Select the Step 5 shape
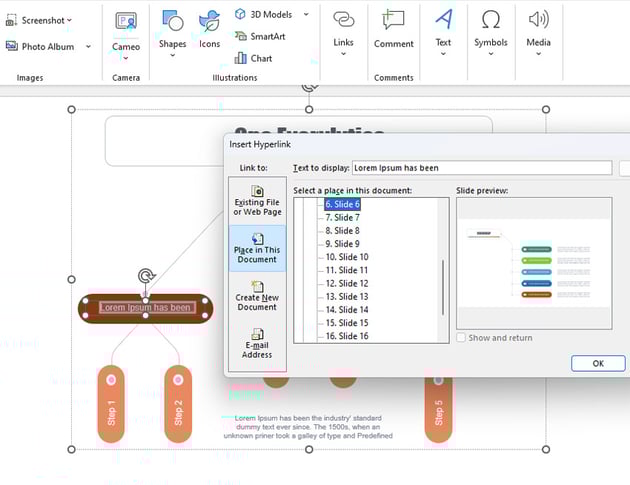630x485 pixels. [x=438, y=409]
